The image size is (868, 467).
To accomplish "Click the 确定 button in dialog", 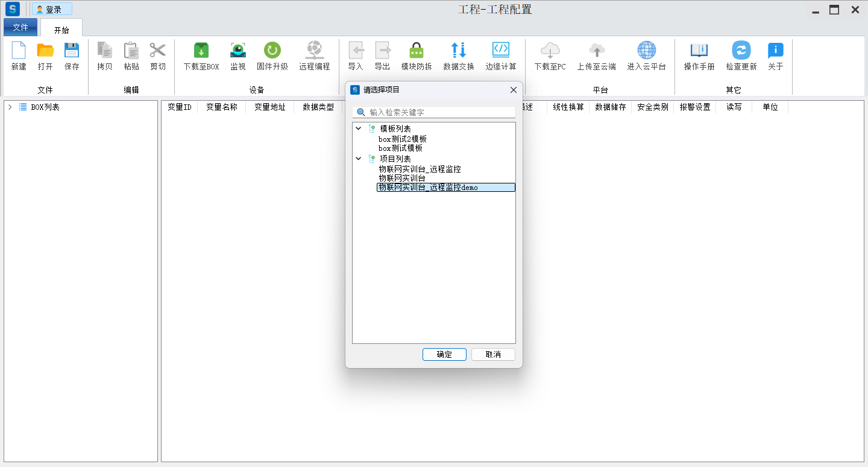I will [444, 355].
